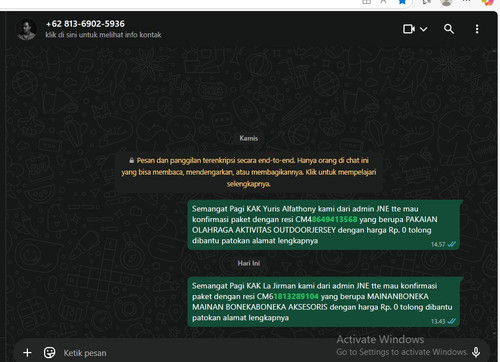Image resolution: width=500 pixels, height=362 pixels.
Task: Select the message sent at 13.43
Action: coord(323,302)
